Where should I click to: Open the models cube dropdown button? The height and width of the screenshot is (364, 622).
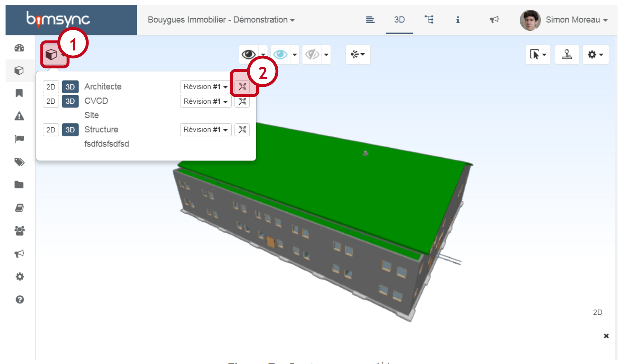[x=54, y=54]
